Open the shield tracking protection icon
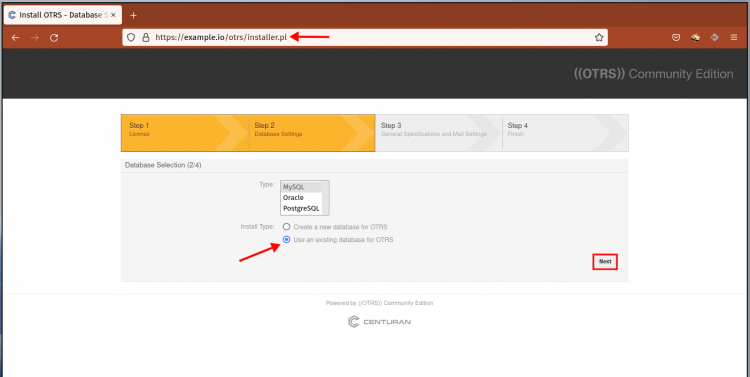The image size is (750, 377). [132, 38]
